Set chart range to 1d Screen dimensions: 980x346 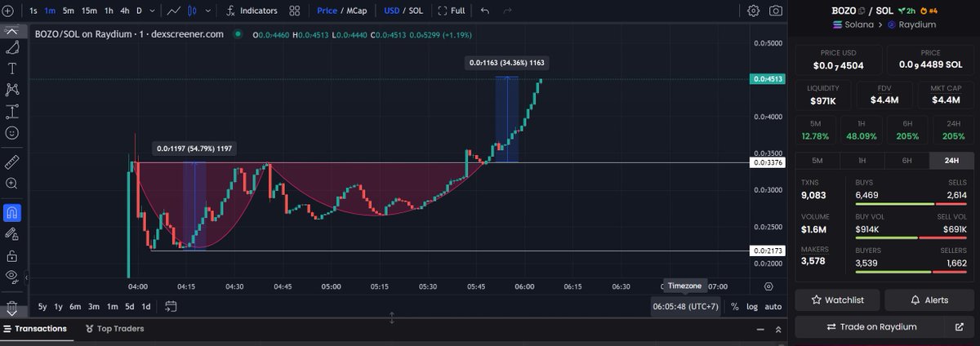tap(146, 307)
